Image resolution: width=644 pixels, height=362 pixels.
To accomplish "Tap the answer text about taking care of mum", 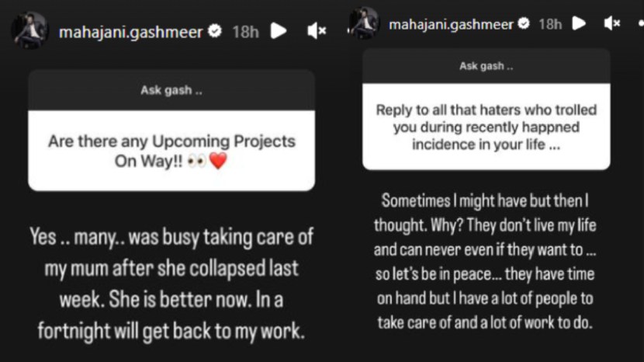I will pyautogui.click(x=171, y=284).
